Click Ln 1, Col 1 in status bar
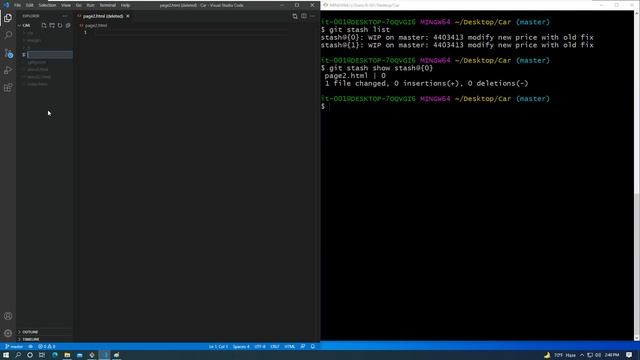 pyautogui.click(x=218, y=347)
